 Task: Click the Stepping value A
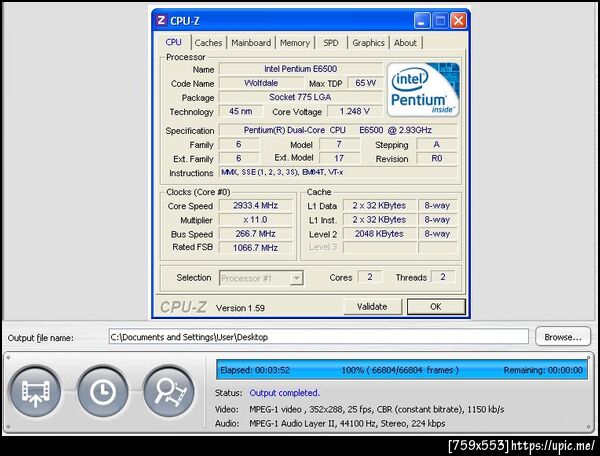(437, 144)
